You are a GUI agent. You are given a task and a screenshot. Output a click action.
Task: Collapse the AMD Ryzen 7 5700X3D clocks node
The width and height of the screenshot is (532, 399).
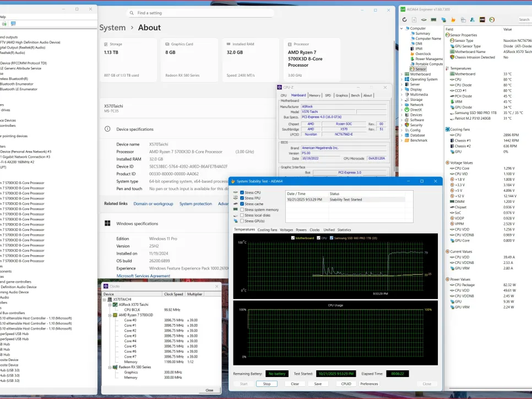[109, 315]
